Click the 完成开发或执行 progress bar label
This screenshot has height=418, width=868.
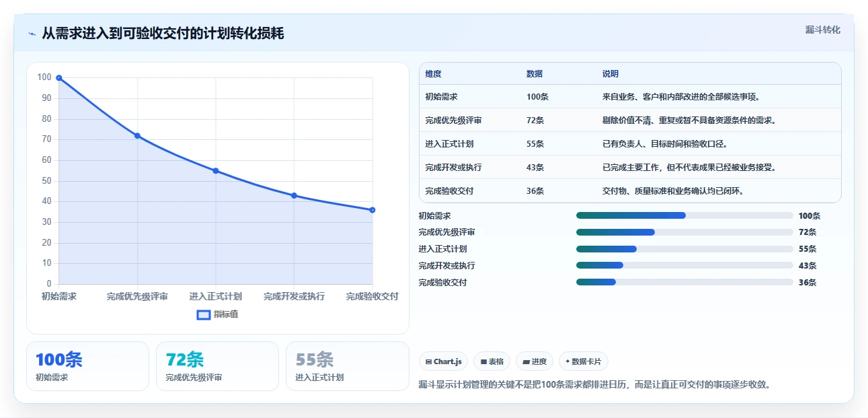pos(446,266)
